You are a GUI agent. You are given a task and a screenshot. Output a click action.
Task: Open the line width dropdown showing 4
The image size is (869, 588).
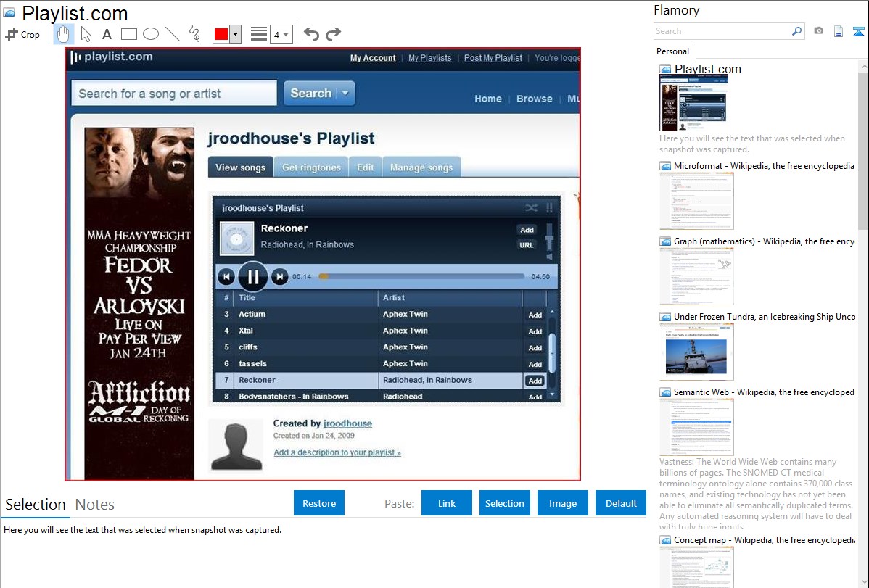[x=281, y=34]
